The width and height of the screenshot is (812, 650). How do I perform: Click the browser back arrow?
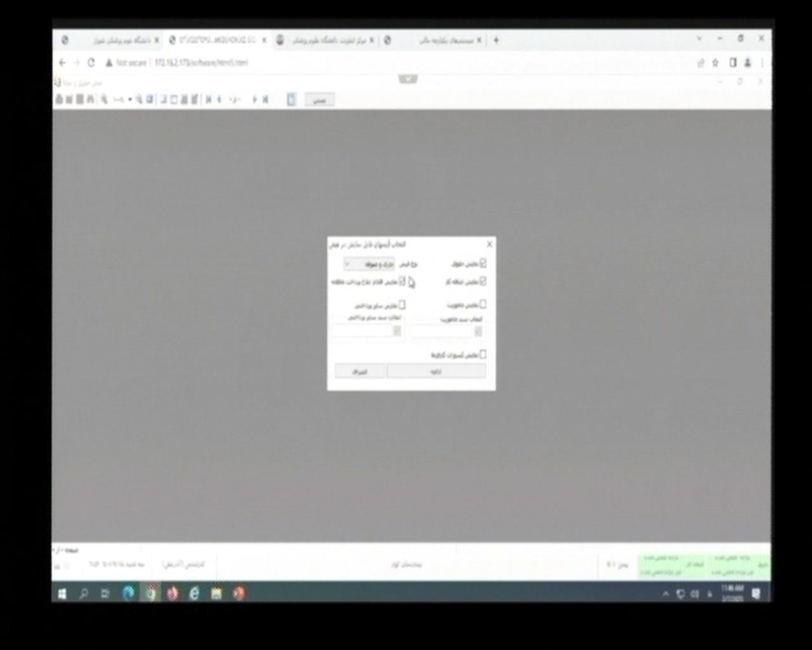point(62,63)
